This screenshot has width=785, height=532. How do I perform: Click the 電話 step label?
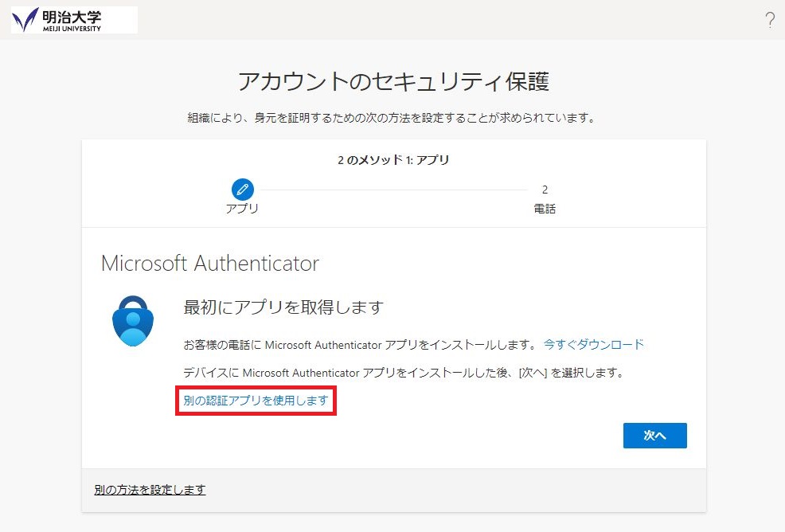point(545,209)
